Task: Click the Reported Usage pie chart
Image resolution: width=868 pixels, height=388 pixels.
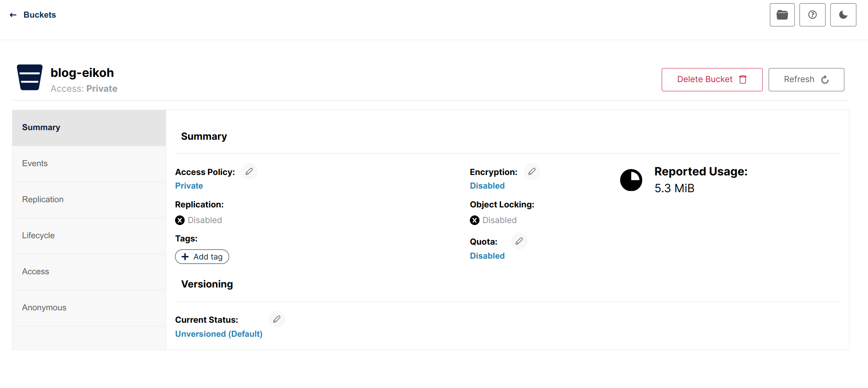Action: pyautogui.click(x=631, y=180)
